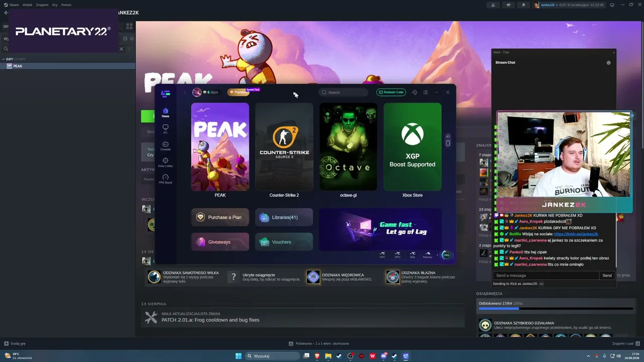Show hidden system tray icons

coord(588,356)
